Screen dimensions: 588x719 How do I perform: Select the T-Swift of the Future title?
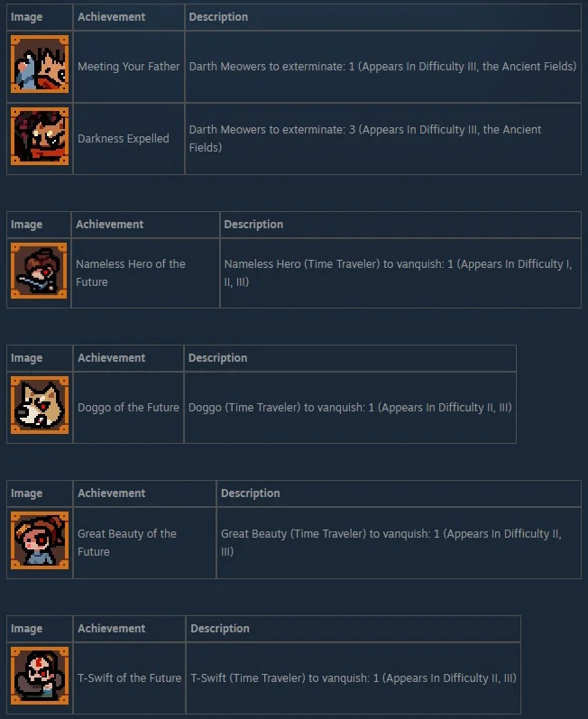pos(129,678)
